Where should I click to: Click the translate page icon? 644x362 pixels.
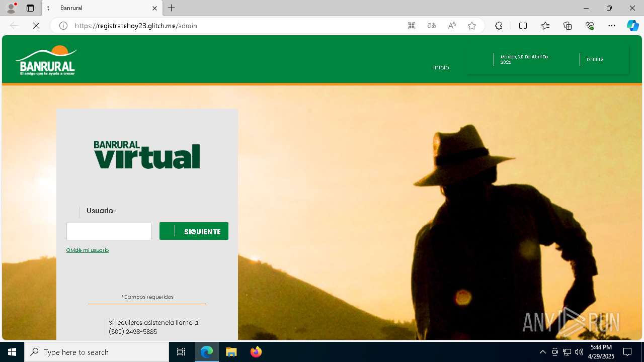432,26
